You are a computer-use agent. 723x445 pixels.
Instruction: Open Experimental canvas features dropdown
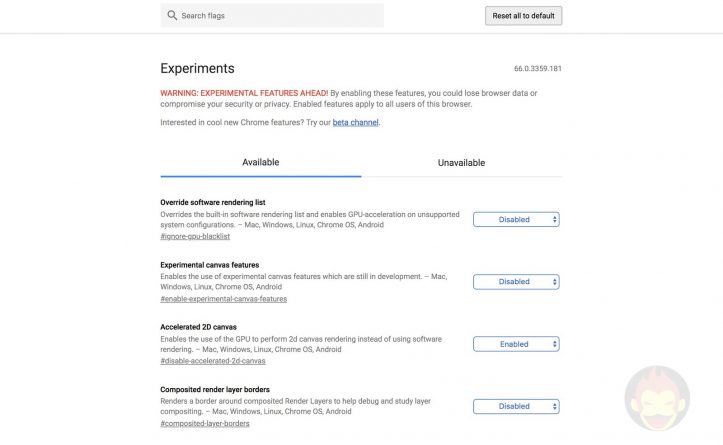point(516,281)
